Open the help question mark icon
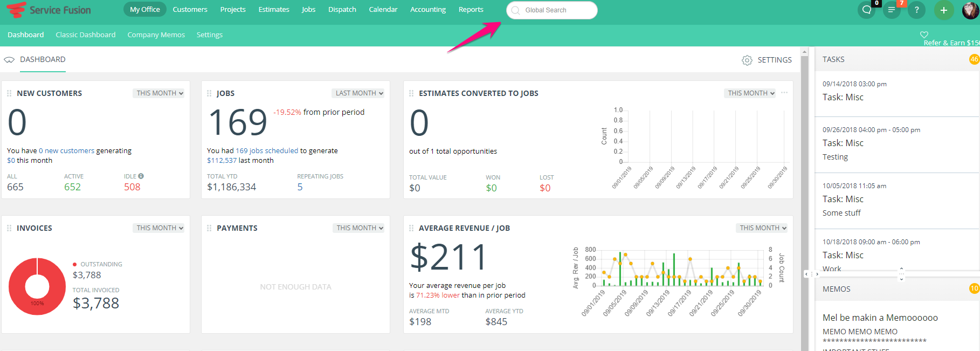This screenshot has height=351, width=980. (916, 10)
